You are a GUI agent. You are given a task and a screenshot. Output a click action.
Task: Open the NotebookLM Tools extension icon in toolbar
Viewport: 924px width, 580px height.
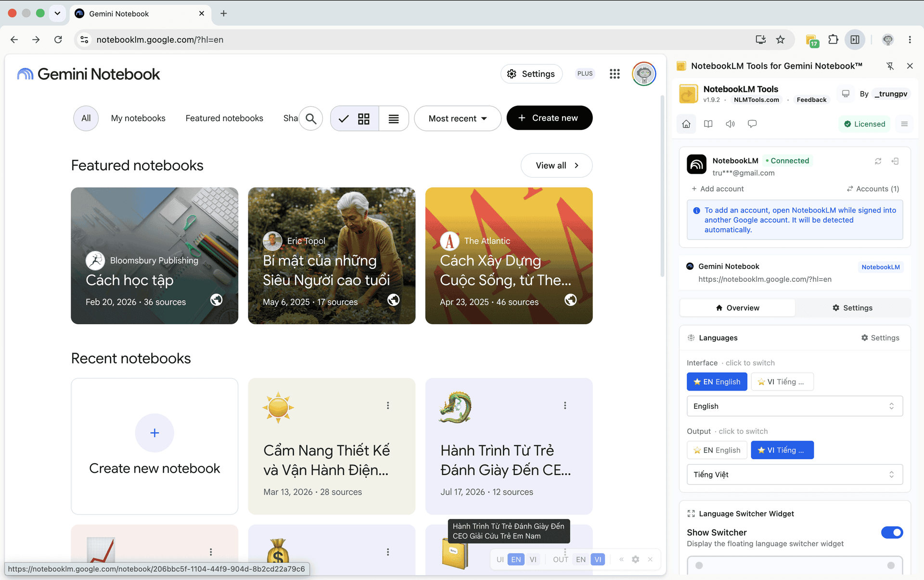(812, 40)
